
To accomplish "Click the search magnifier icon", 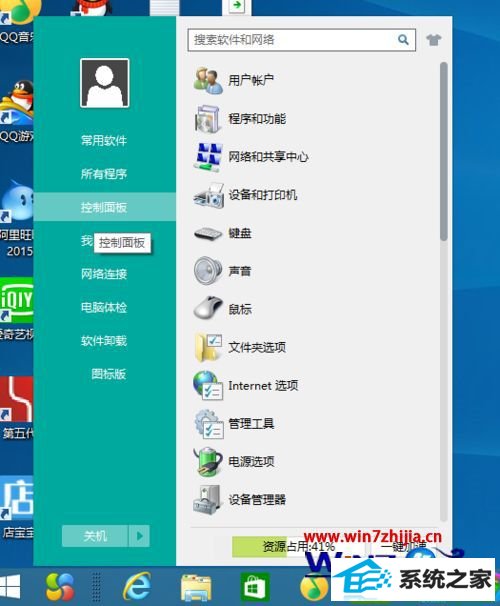I will tap(403, 39).
